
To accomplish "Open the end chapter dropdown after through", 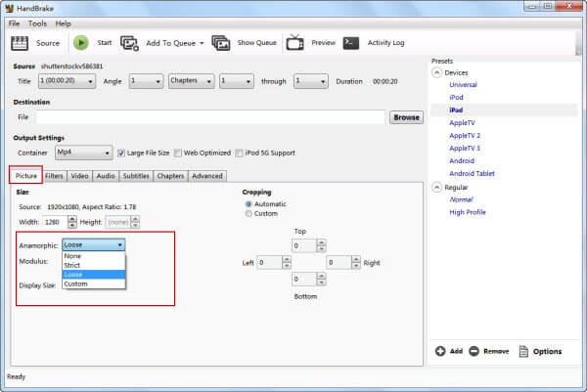I will click(x=311, y=81).
